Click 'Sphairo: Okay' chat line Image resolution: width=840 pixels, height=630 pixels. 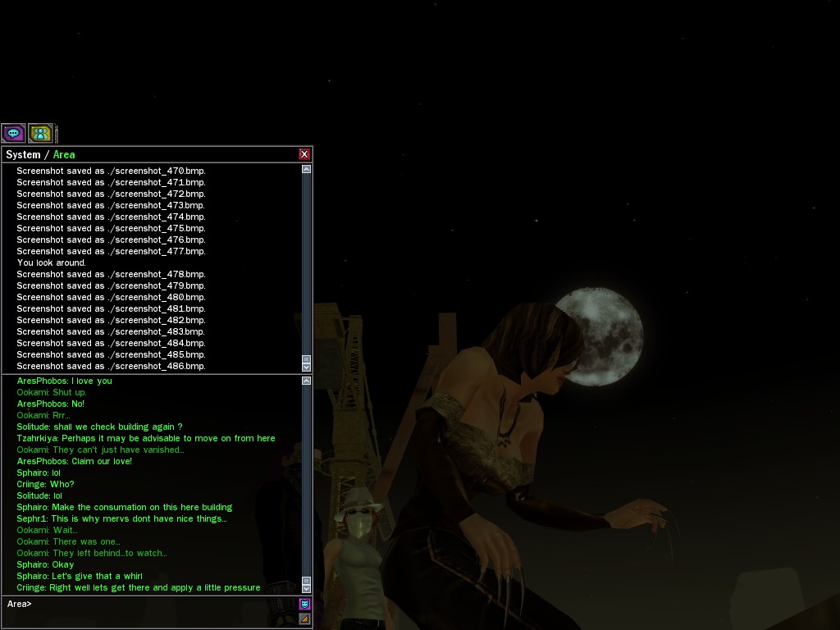pyautogui.click(x=46, y=564)
